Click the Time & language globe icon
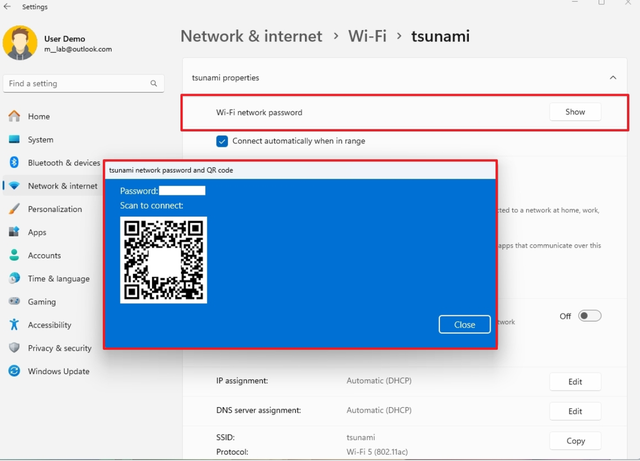 [14, 278]
